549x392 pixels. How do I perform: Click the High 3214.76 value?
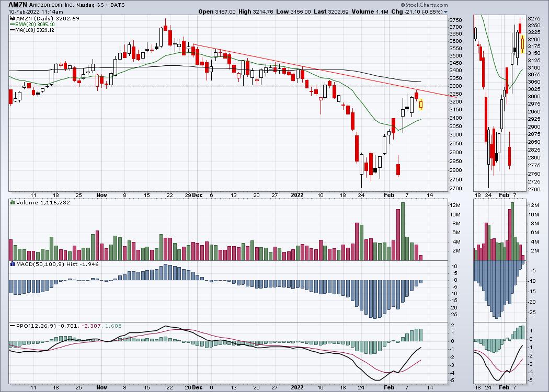[x=256, y=11]
